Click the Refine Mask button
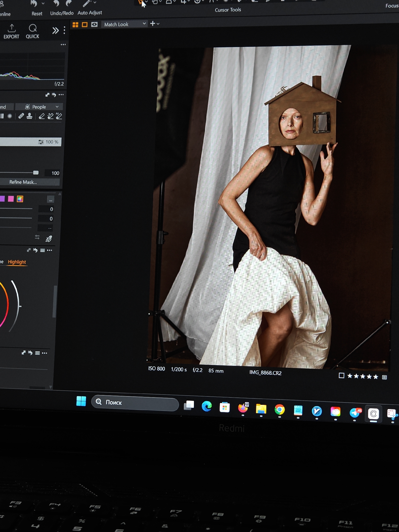Image resolution: width=399 pixels, height=532 pixels. [x=23, y=182]
